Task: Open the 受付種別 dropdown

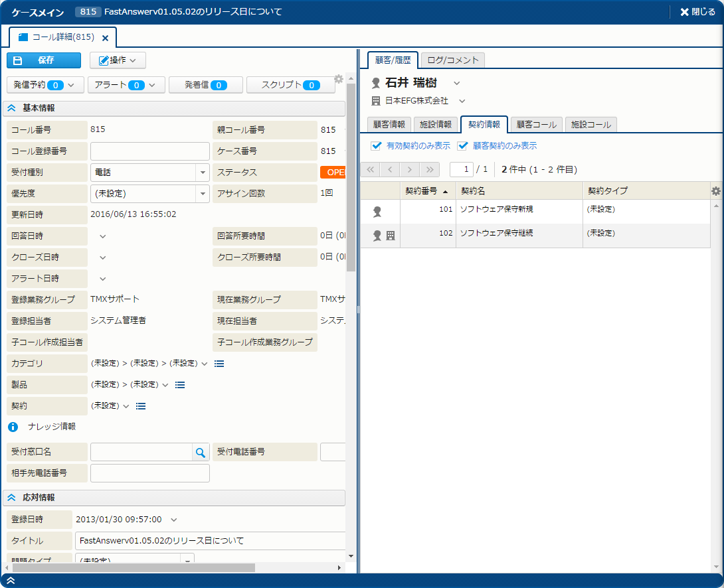Action: (203, 173)
